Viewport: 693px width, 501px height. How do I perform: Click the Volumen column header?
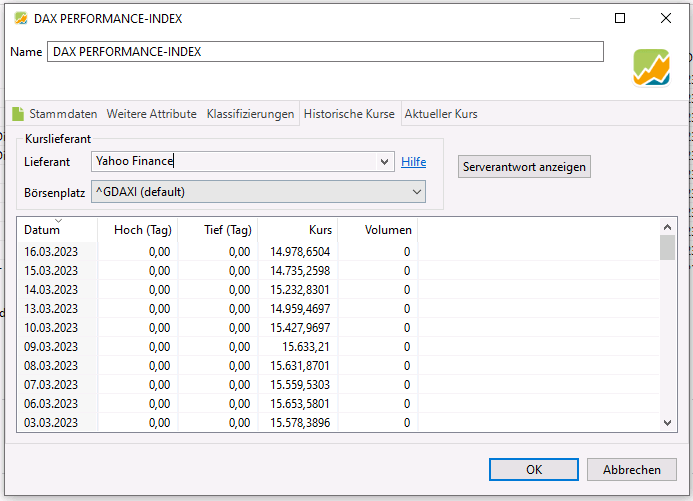tap(378, 230)
